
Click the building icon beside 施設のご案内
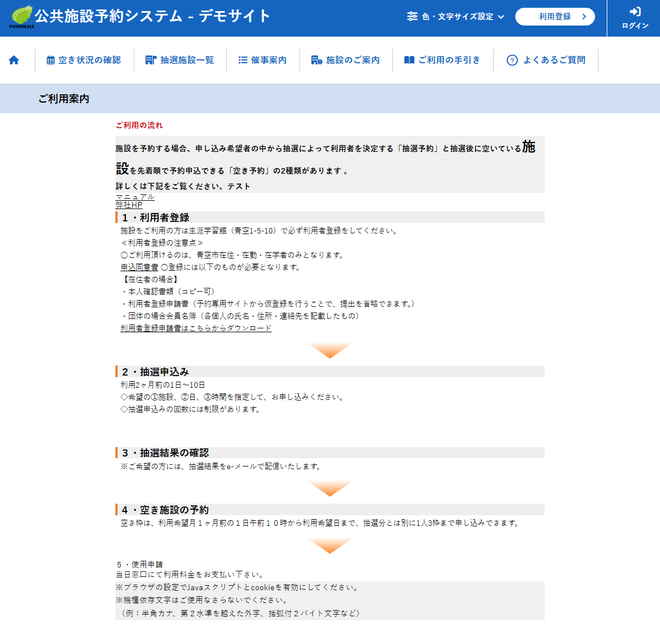click(316, 60)
